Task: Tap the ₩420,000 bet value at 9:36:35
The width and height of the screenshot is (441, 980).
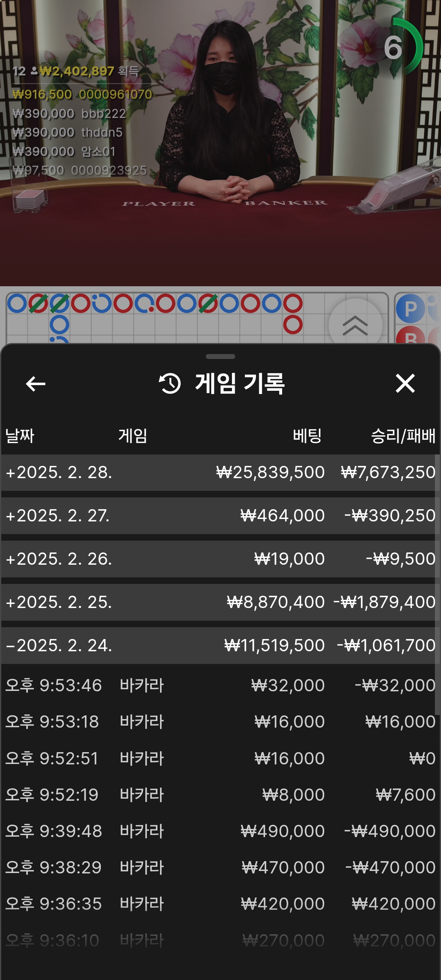Action: pos(283,904)
